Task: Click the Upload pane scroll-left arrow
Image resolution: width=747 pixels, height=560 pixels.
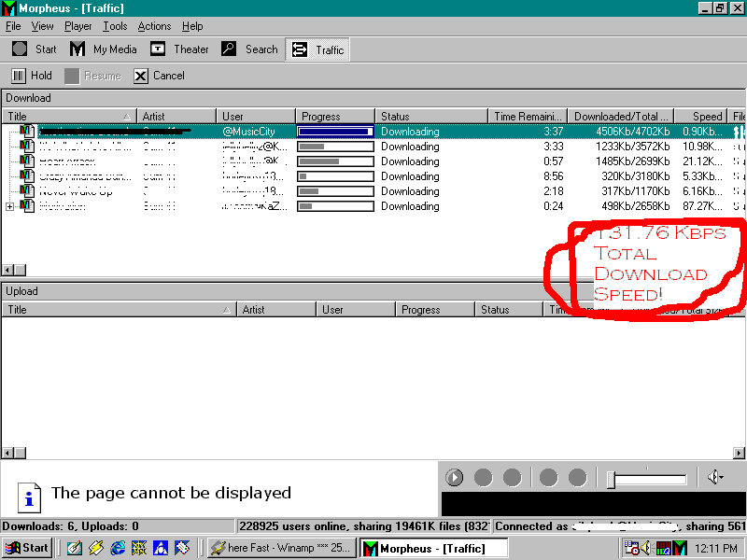Action: pyautogui.click(x=7, y=453)
